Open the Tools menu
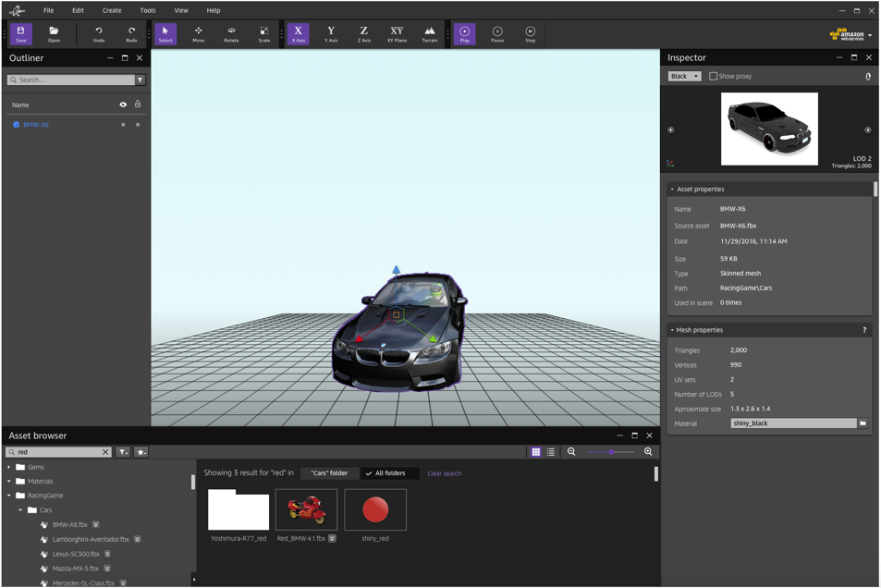Image resolution: width=881 pixels, height=588 pixels. [x=148, y=10]
